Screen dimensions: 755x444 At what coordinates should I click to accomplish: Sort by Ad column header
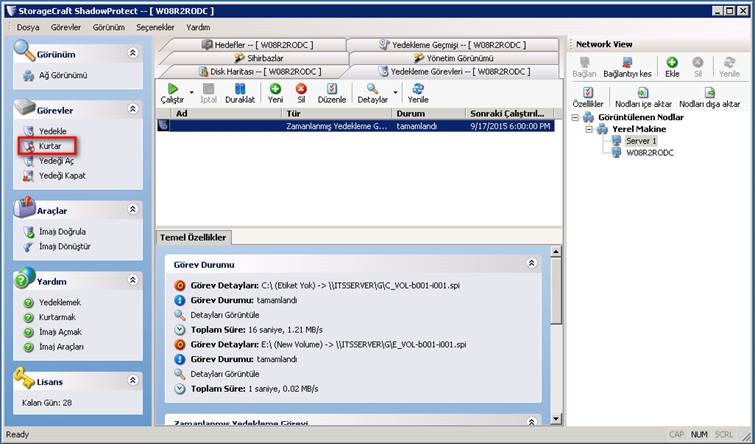tap(226, 114)
